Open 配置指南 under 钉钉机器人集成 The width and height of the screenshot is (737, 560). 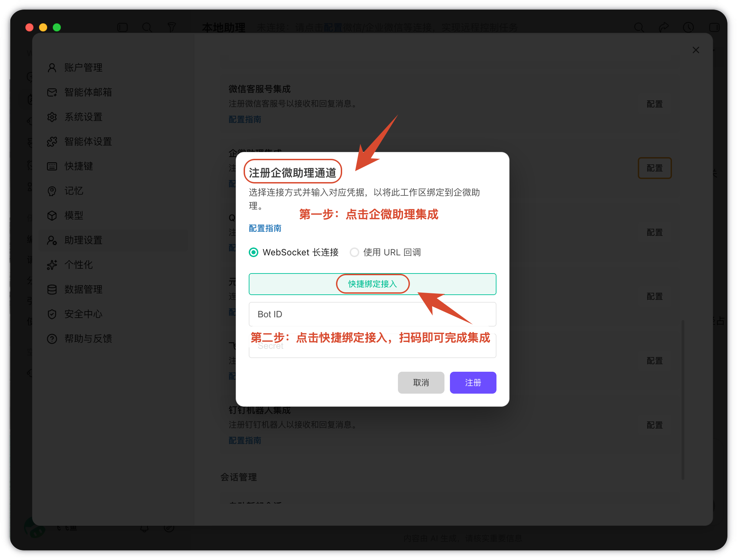245,441
